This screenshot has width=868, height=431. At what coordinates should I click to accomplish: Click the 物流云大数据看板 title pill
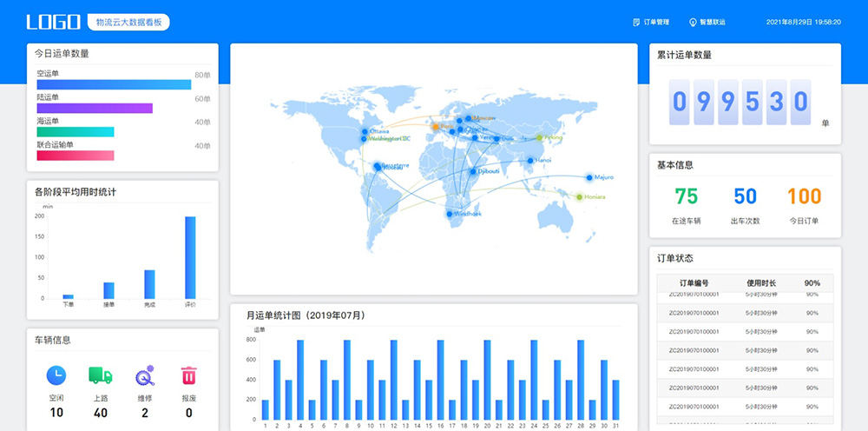[x=128, y=23]
